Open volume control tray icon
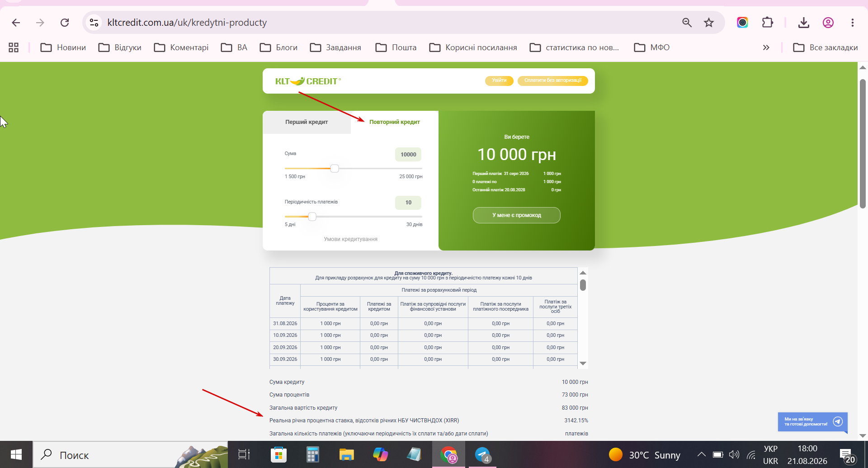868x468 pixels. click(734, 454)
